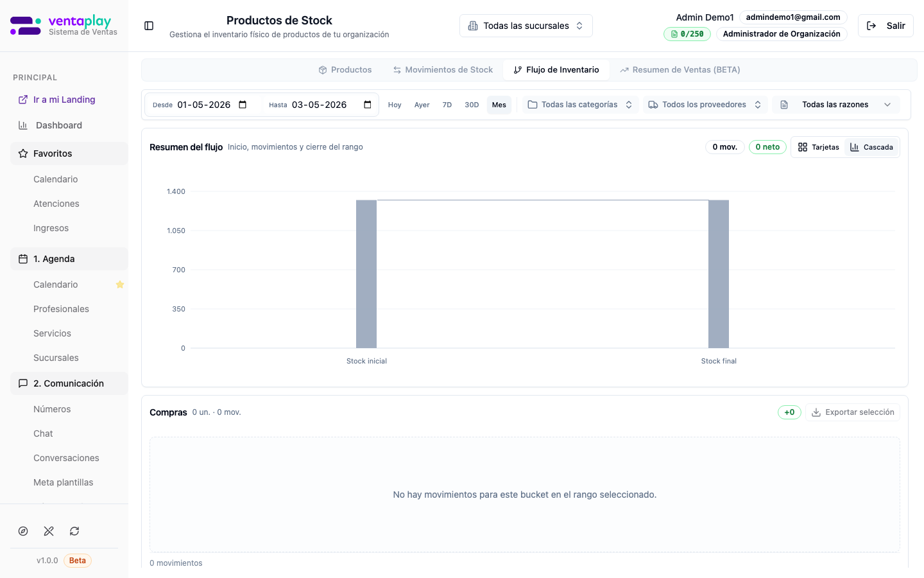Switch to Movimientos de Stock tab
Image resolution: width=924 pixels, height=578 pixels.
443,70
